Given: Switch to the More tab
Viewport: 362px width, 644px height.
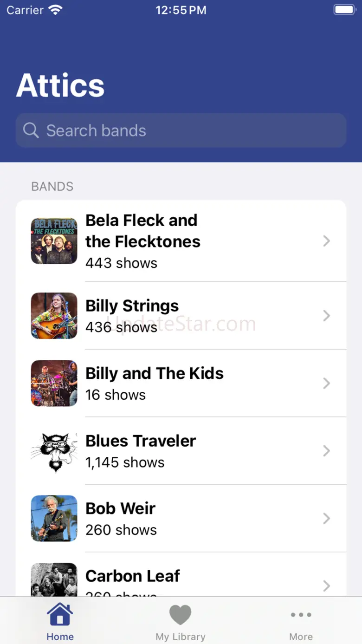Looking at the screenshot, I should 301,621.
